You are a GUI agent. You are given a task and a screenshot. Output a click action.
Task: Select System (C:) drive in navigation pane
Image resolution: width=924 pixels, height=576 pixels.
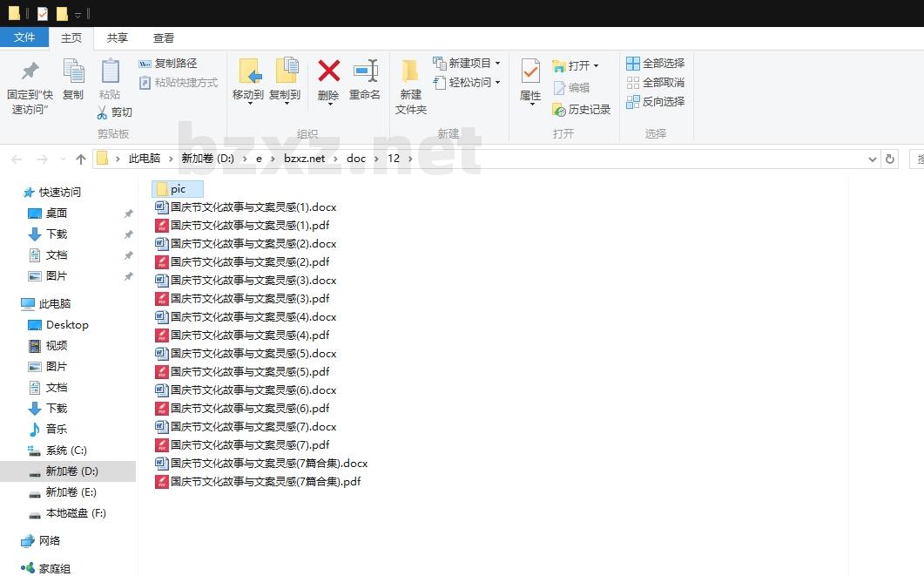coord(66,451)
